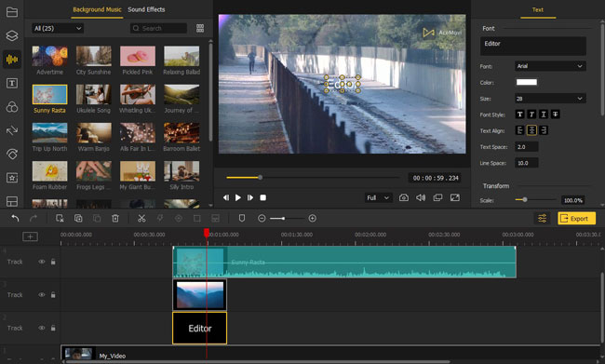
Task: Toggle lock on the Editor text track
Action: point(53,328)
